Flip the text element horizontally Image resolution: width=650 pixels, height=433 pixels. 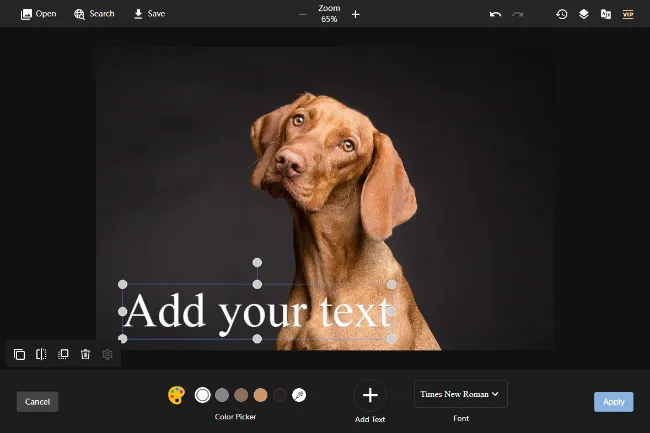[x=41, y=354]
